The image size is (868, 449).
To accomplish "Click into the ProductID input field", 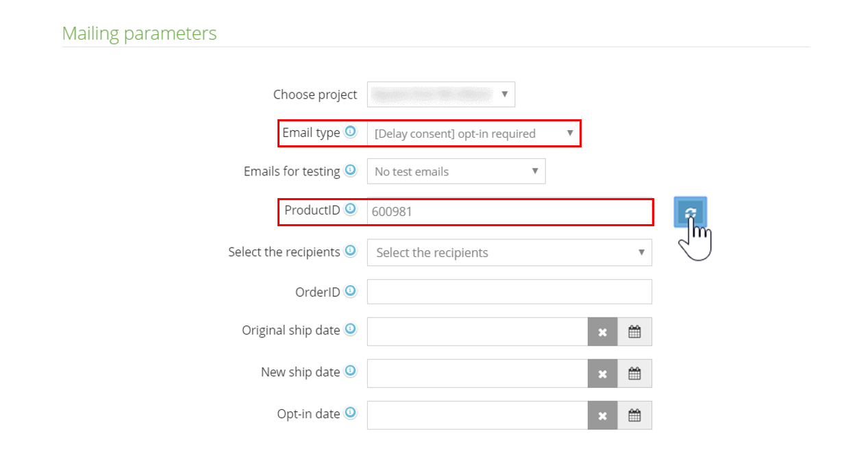I will [509, 212].
